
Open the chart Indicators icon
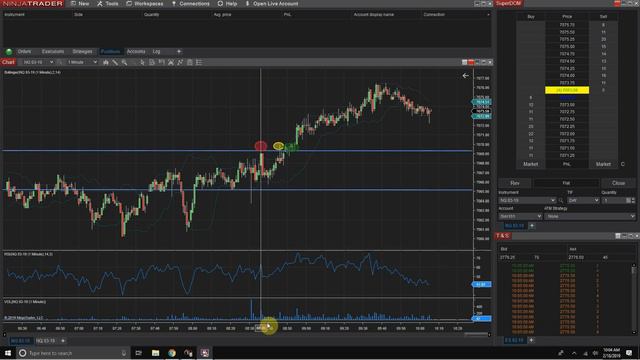pos(171,62)
